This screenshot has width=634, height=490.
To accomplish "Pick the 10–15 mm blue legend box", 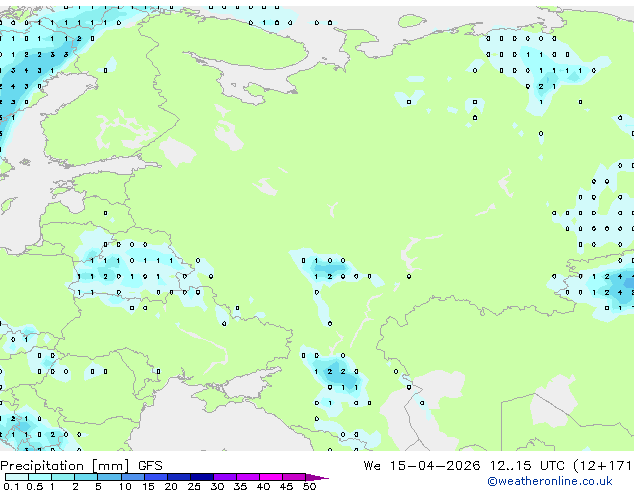I will [132, 477].
